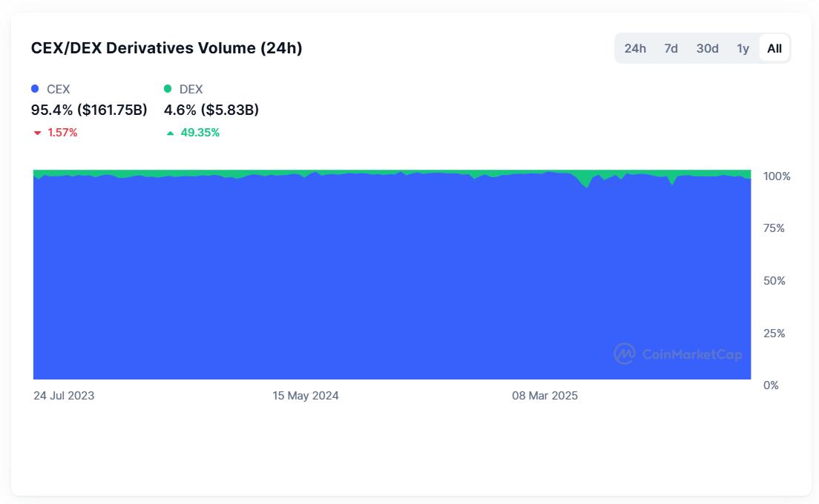Click the 08 Mar 2025 axis label
The image size is (819, 504).
pos(545,396)
